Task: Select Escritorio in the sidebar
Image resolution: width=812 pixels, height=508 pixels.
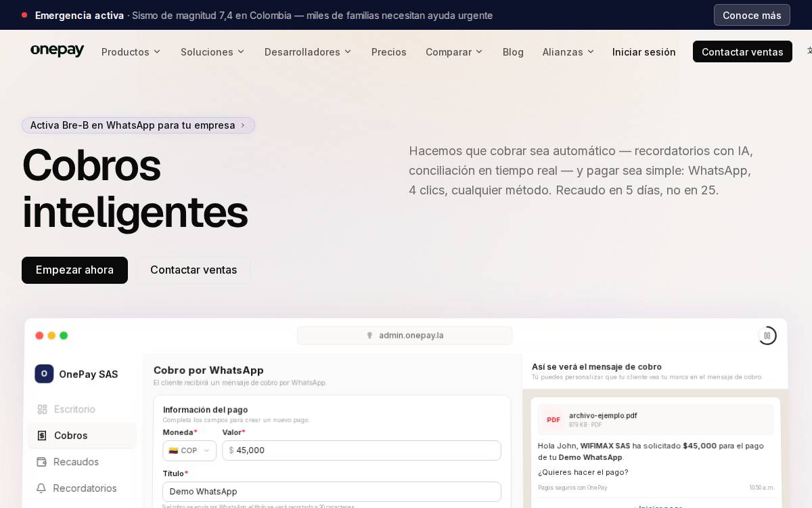Action: point(82,409)
